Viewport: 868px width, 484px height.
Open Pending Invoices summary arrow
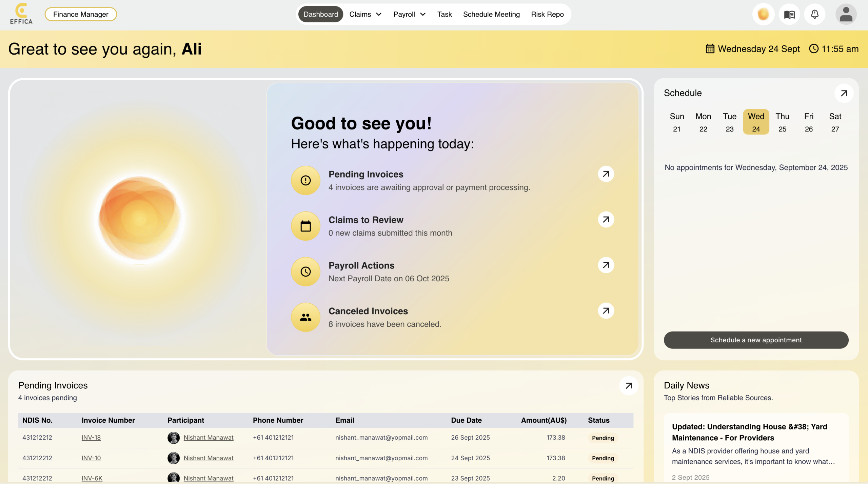coord(606,174)
